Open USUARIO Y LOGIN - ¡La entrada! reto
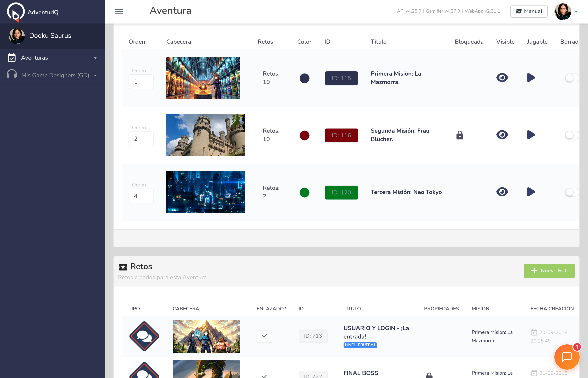Viewport: 588px width, 378px height. click(x=376, y=332)
